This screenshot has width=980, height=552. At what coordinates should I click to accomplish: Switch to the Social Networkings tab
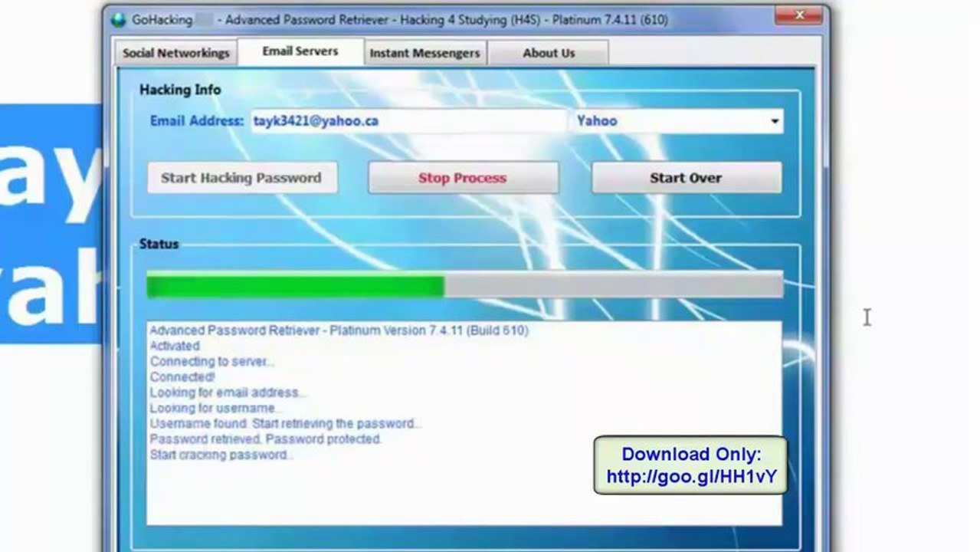point(176,53)
